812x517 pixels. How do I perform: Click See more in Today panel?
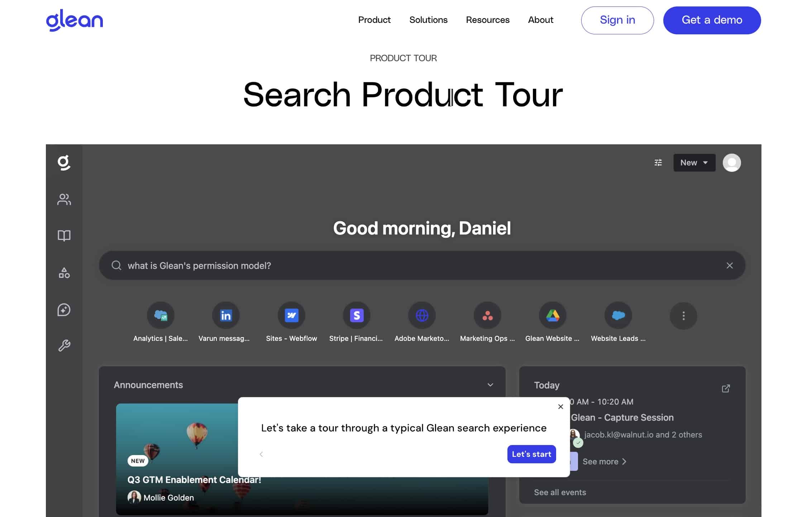[604, 462]
